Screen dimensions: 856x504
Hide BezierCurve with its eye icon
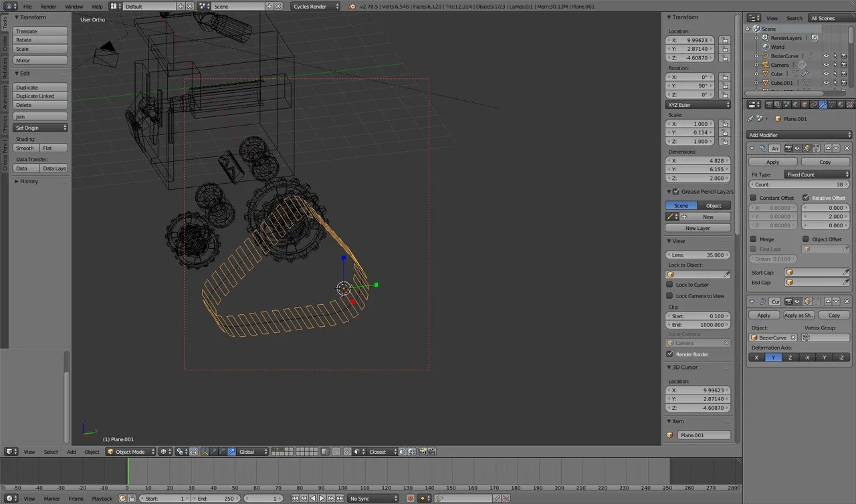pyautogui.click(x=826, y=56)
